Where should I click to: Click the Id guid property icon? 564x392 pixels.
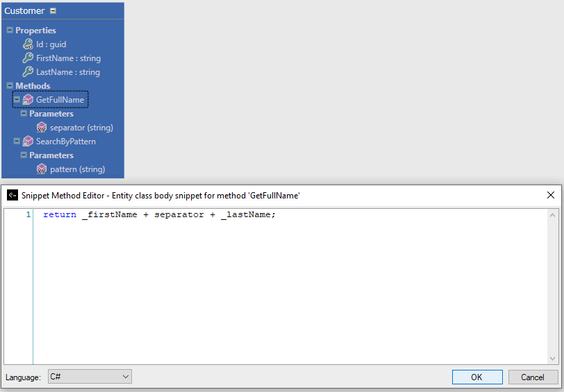pyautogui.click(x=28, y=44)
